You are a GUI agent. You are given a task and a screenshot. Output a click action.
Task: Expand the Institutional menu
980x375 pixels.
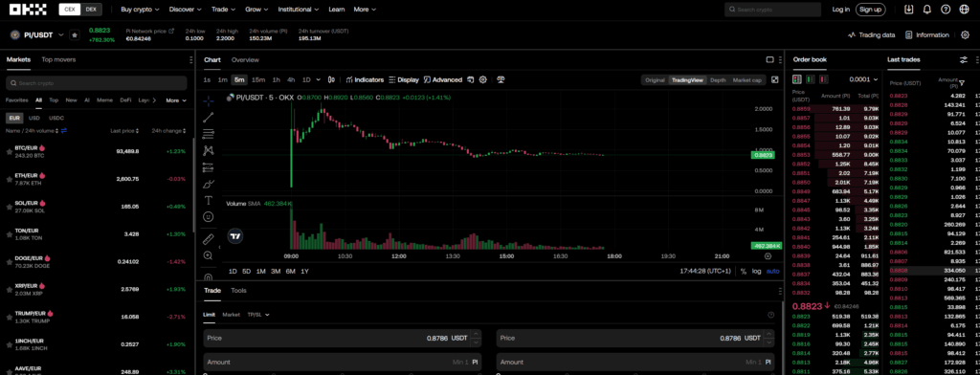[x=299, y=10]
